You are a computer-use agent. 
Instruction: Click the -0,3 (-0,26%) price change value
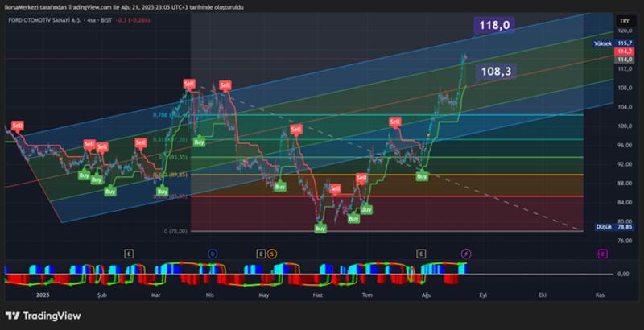(132, 19)
